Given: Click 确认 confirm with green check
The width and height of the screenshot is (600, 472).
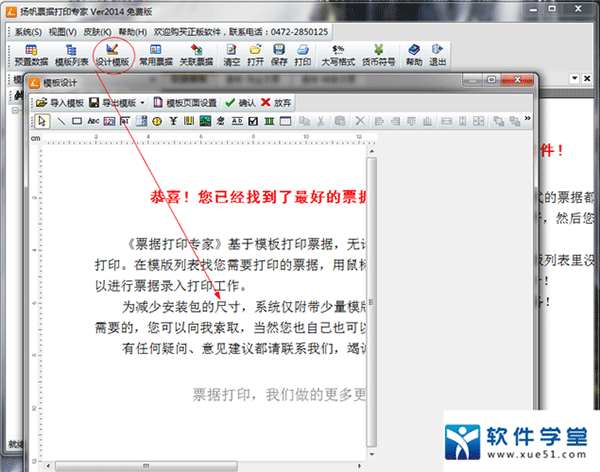Looking at the screenshot, I should [x=240, y=103].
